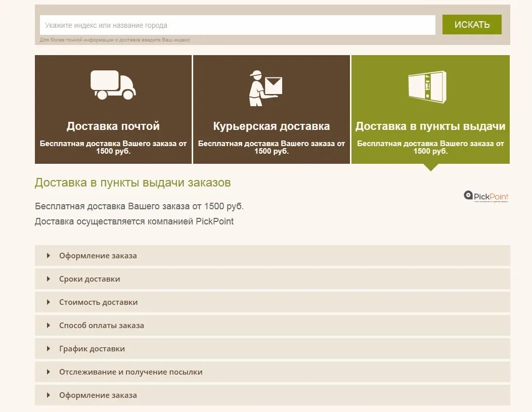Viewport: 532px width, 412px height.
Task: Click the delivery truck icon
Action: 113,85
